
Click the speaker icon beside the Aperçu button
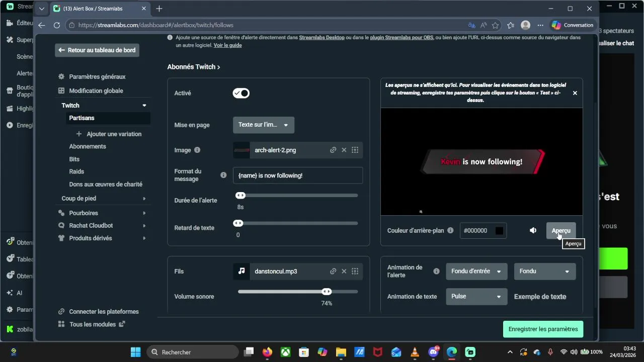533,230
